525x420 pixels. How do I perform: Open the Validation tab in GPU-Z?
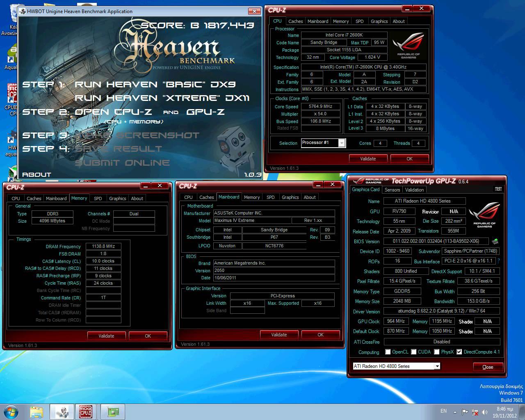click(414, 190)
